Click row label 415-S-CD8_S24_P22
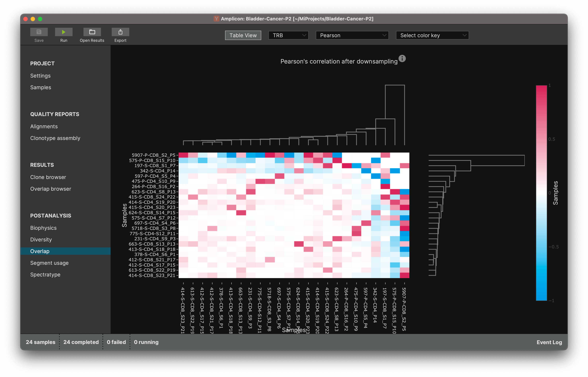 pyautogui.click(x=152, y=197)
